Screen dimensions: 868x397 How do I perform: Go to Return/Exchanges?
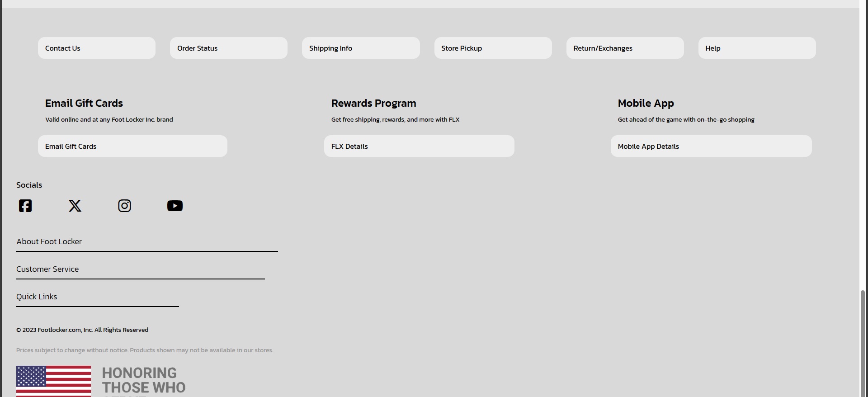click(625, 48)
